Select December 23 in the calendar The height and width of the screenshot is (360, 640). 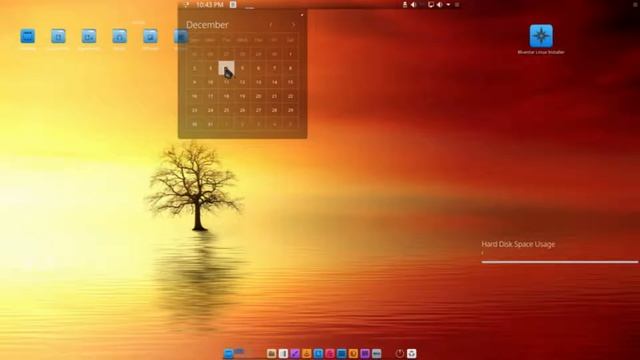point(195,110)
